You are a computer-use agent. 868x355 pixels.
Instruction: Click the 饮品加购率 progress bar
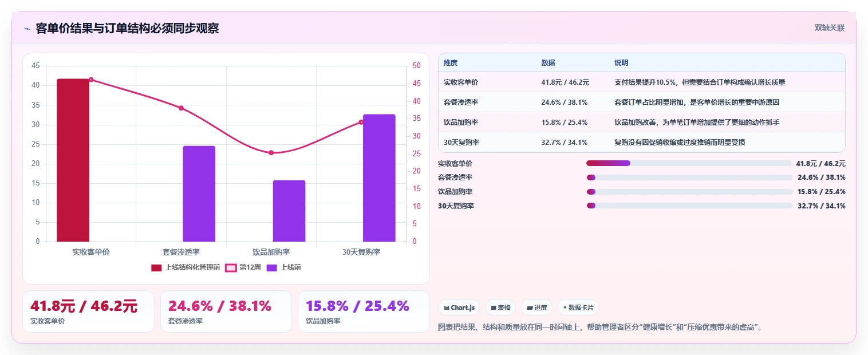(689, 192)
